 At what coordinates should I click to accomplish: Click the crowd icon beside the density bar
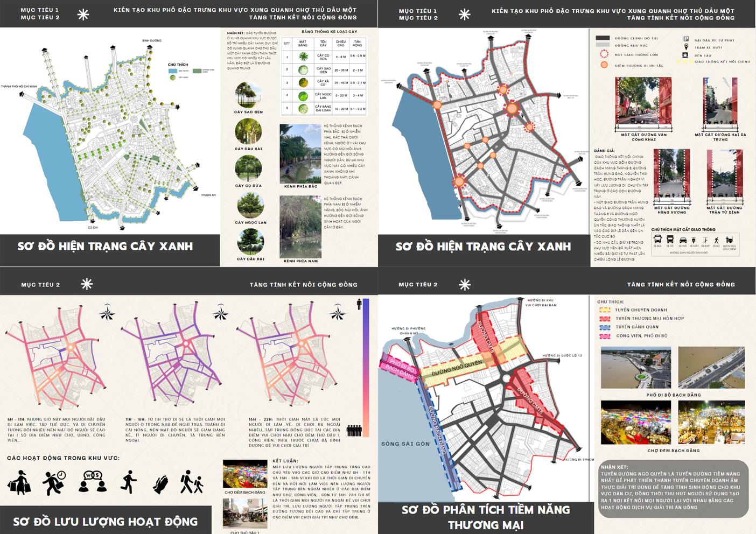point(354,431)
